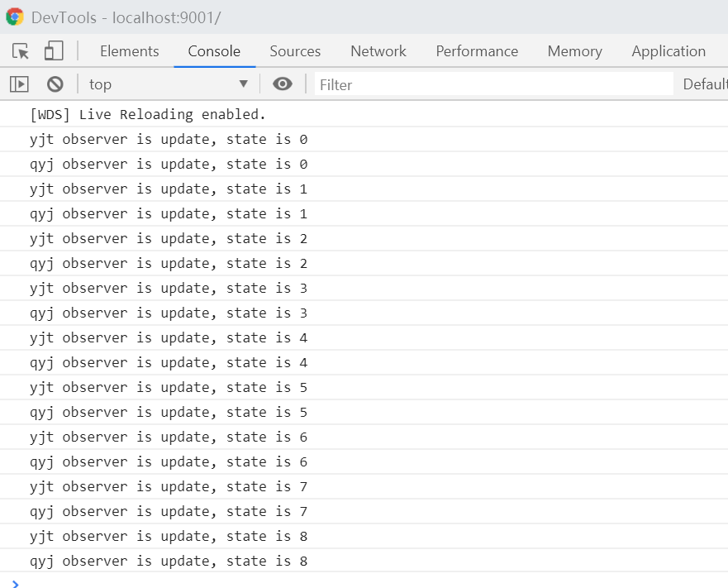Screen dimensions: 728x588
Task: Clear the console output
Action: click(55, 84)
